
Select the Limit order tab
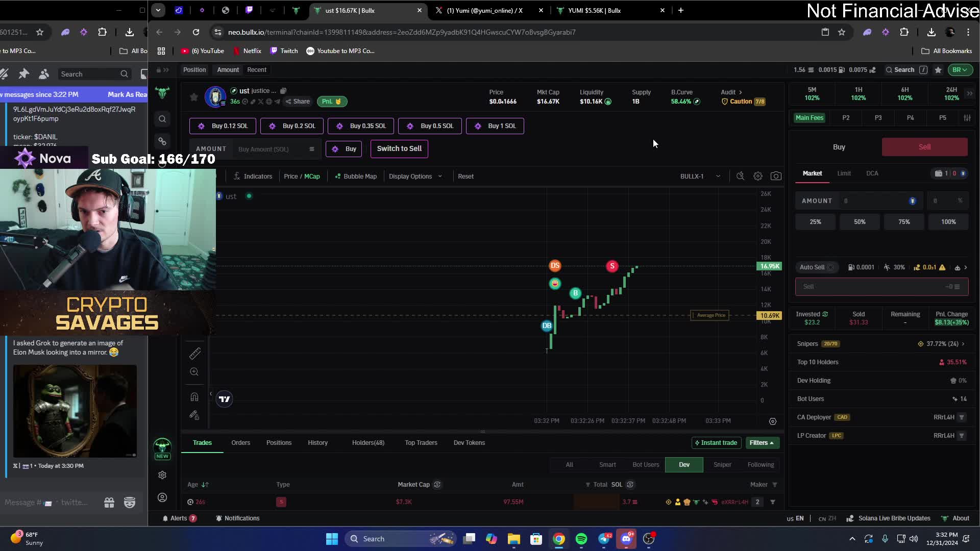(x=844, y=173)
